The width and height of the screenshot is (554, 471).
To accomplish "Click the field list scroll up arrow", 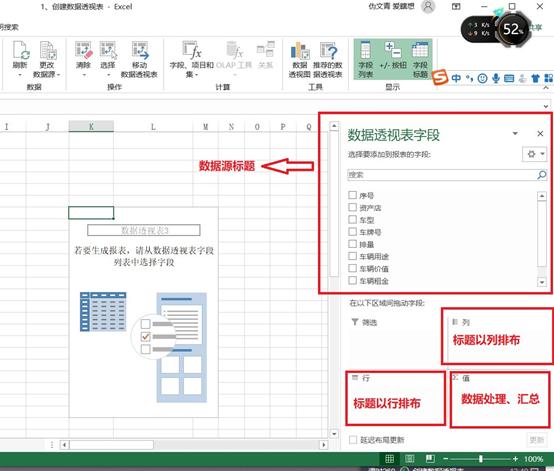I will click(x=542, y=195).
